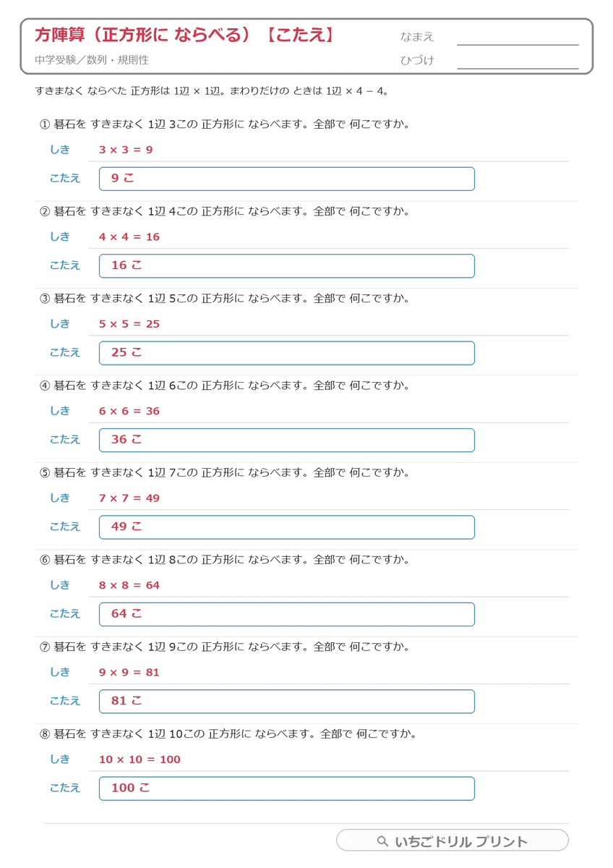Click the answer box showing 25 こ

pos(287,353)
